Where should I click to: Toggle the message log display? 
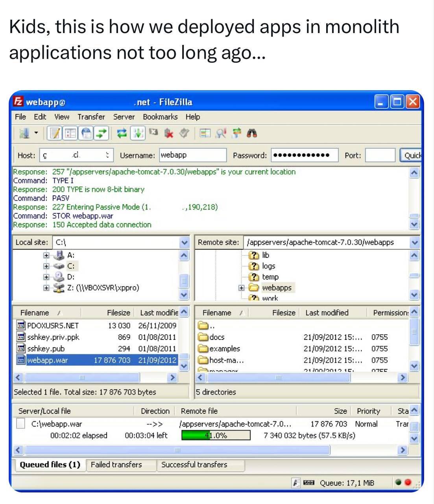click(x=55, y=133)
